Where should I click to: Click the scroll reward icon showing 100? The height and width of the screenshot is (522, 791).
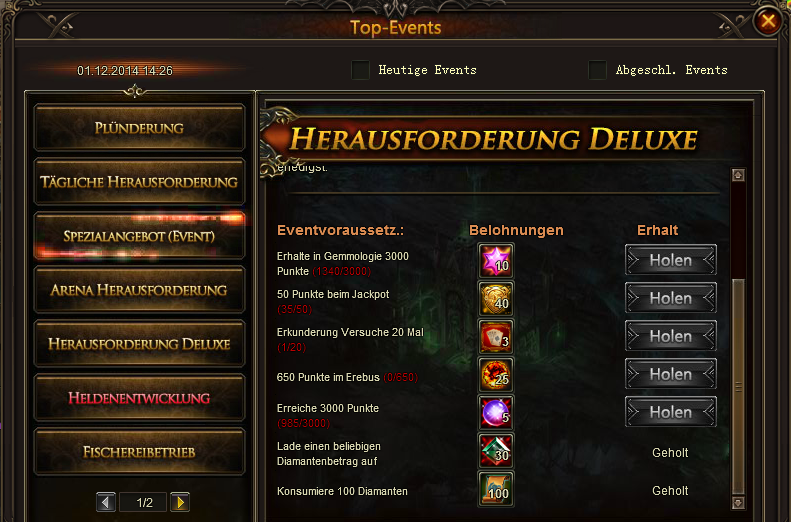point(496,489)
